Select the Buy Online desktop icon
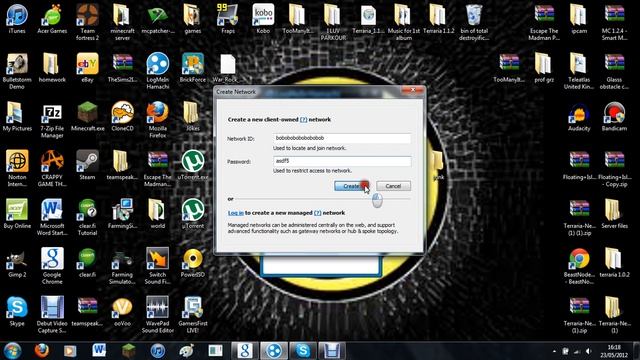The height and width of the screenshot is (360, 640). [x=17, y=214]
